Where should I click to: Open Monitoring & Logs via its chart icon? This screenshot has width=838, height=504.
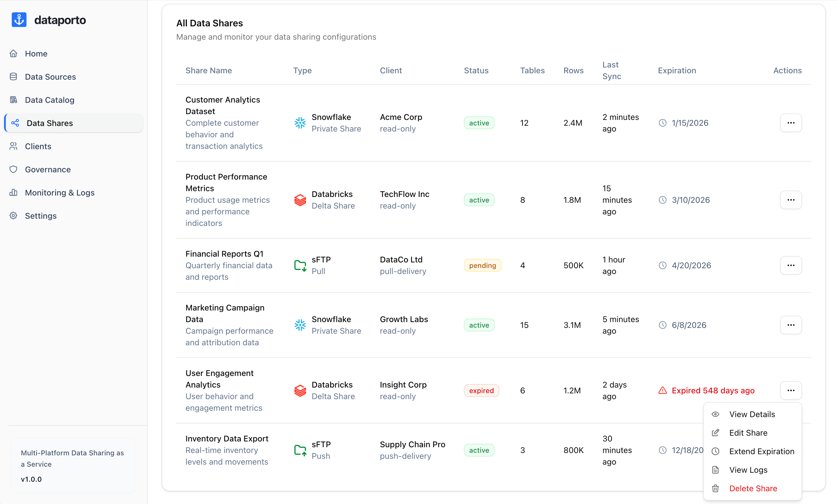pos(14,193)
